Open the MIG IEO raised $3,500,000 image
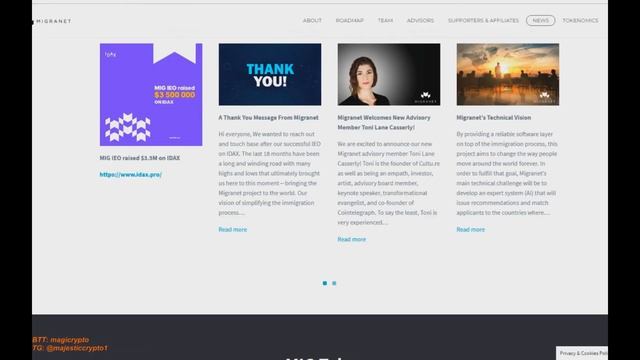 [x=151, y=95]
